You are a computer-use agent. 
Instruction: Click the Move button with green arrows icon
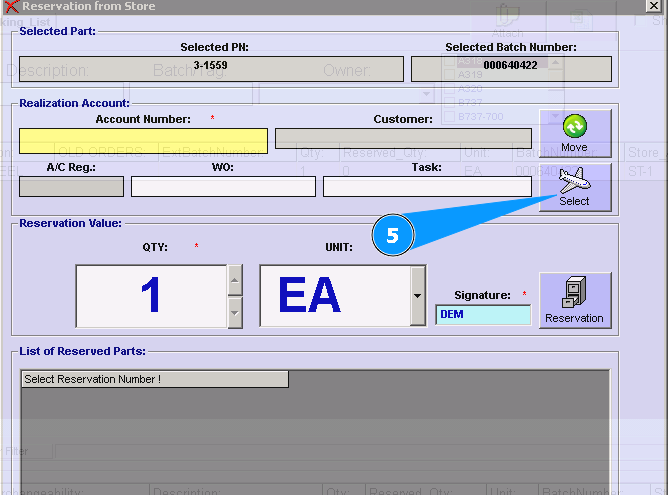(574, 133)
